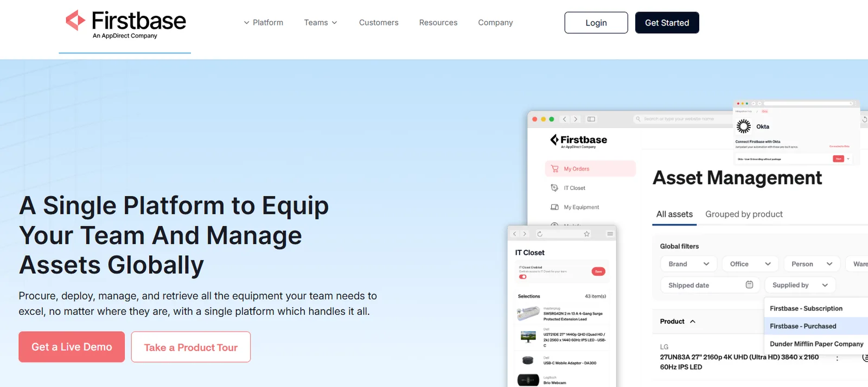This screenshot has width=868, height=387.
Task: Open the Platform menu in the header
Action: pos(264,22)
